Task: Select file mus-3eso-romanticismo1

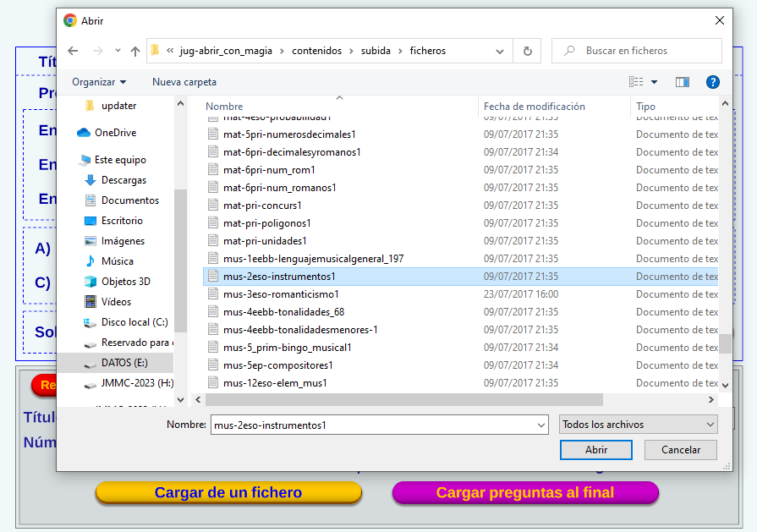Action: (x=281, y=294)
